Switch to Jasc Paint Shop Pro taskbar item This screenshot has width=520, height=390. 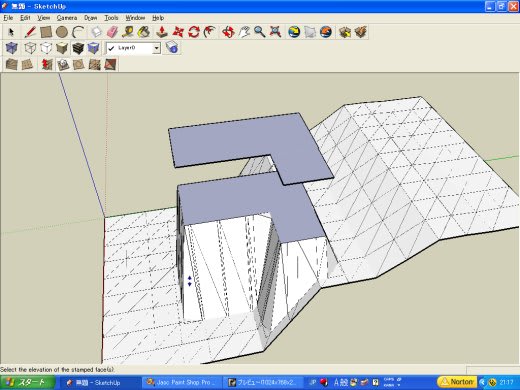coord(181,382)
